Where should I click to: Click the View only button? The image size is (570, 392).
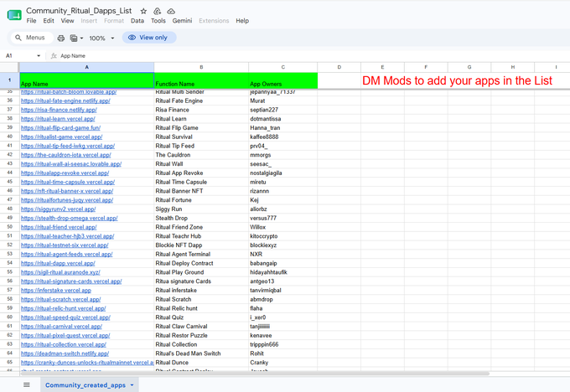click(x=149, y=38)
